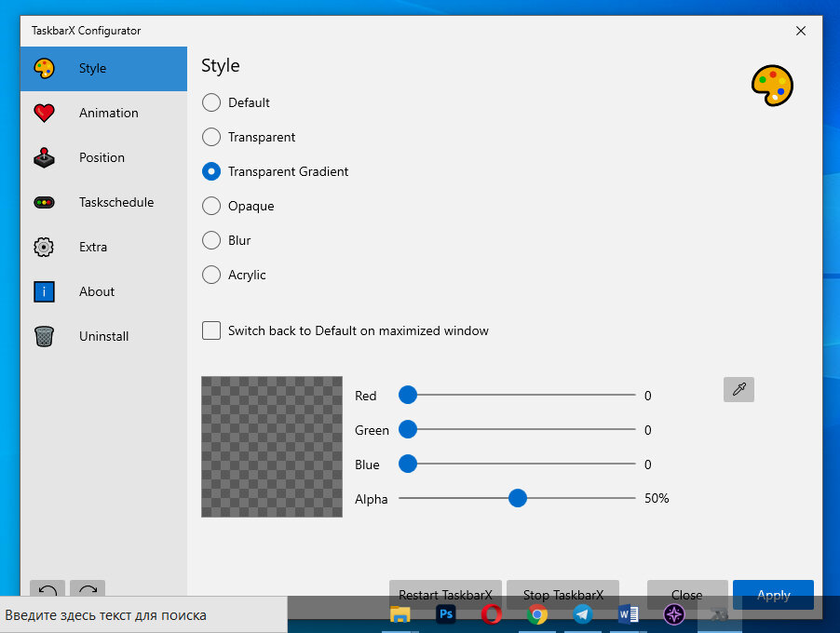Click the Blue slider handle
The width and height of the screenshot is (840, 633).
[x=408, y=464]
